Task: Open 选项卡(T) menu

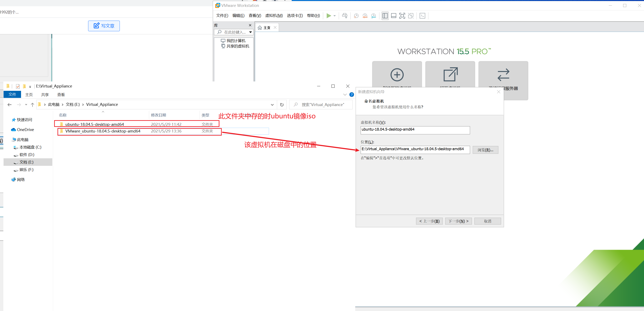Action: point(295,15)
